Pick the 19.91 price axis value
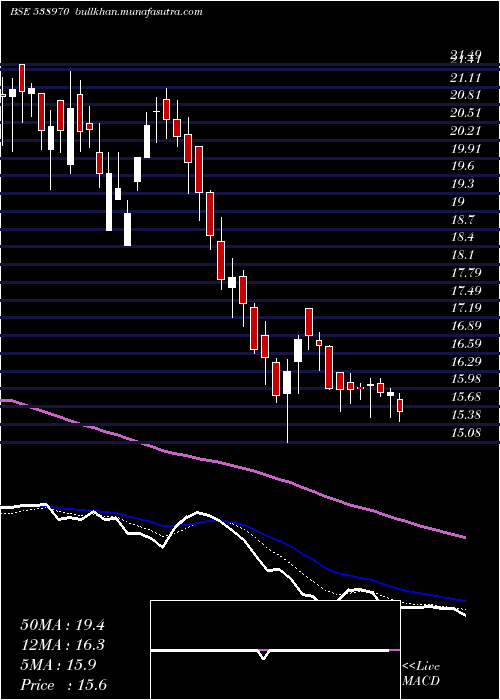500x700 pixels. click(465, 149)
